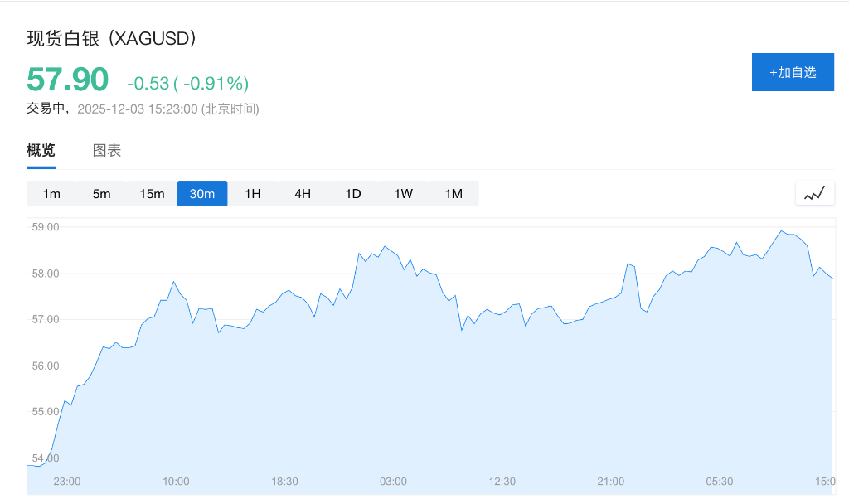849x504 pixels.
Task: Click the -0.53 (-0.91%) price change
Action: pos(187,83)
